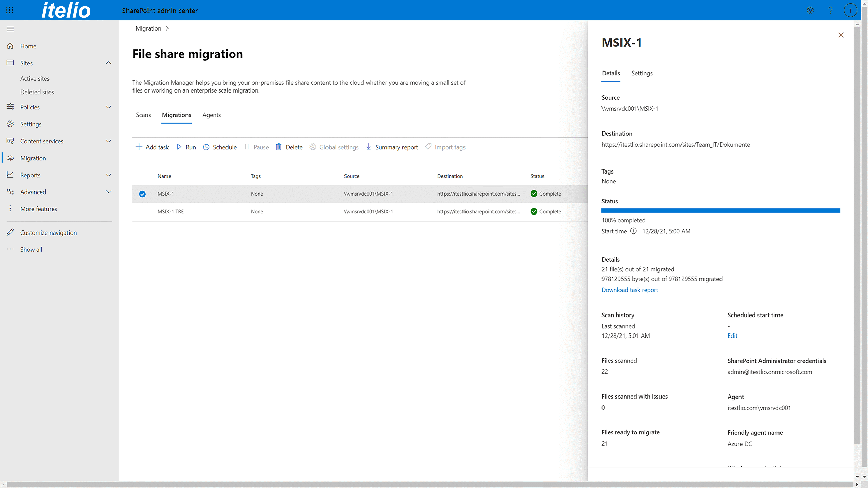
Task: Click the itelio logo
Action: coord(66,10)
